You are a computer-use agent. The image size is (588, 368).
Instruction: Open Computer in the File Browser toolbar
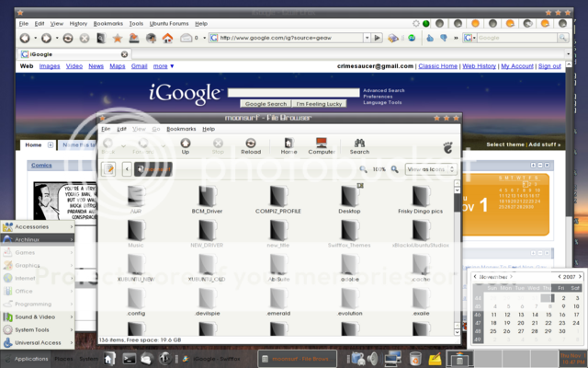pyautogui.click(x=322, y=146)
